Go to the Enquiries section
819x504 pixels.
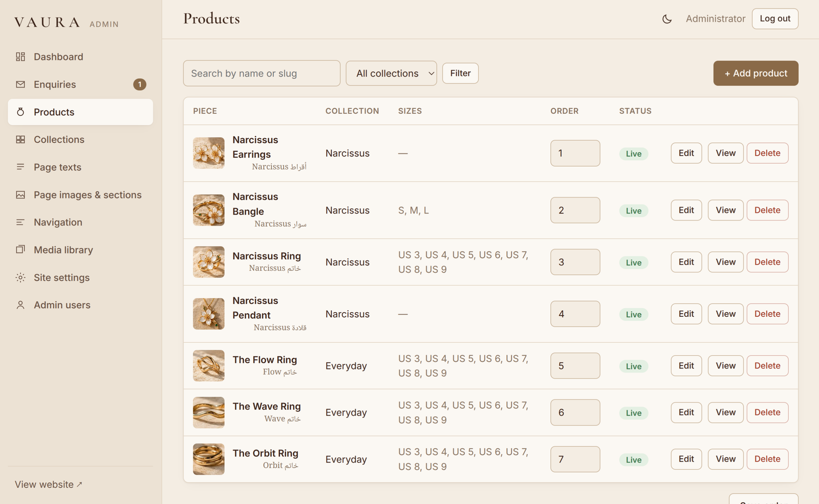coord(80,84)
